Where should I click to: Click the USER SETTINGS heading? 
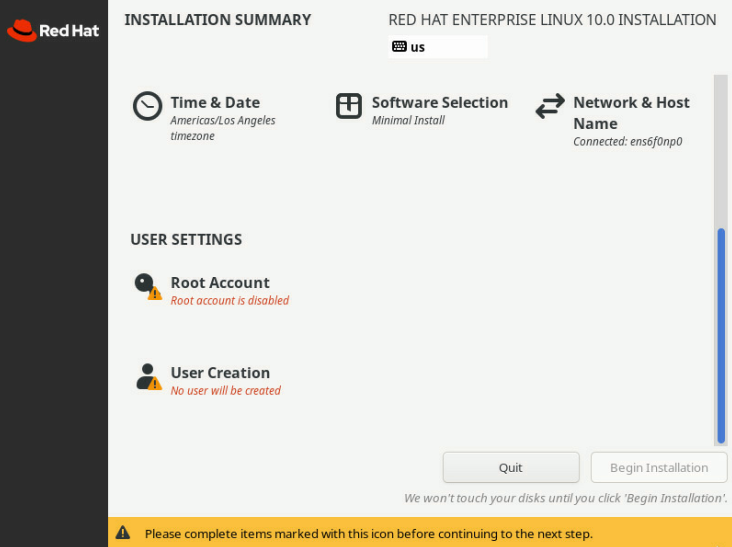(186, 239)
